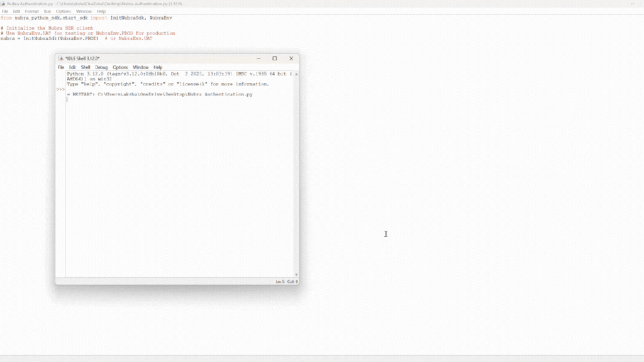Open the Run menu in the editor

tap(47, 11)
